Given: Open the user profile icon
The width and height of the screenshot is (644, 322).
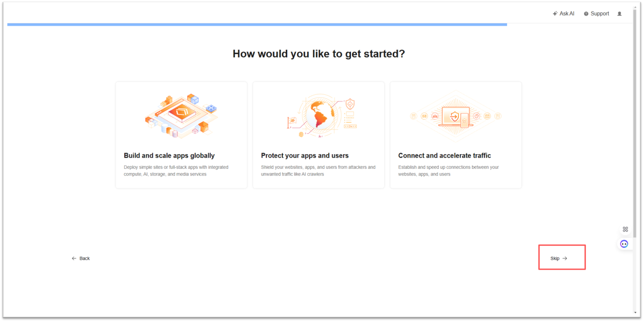Looking at the screenshot, I should click(619, 14).
